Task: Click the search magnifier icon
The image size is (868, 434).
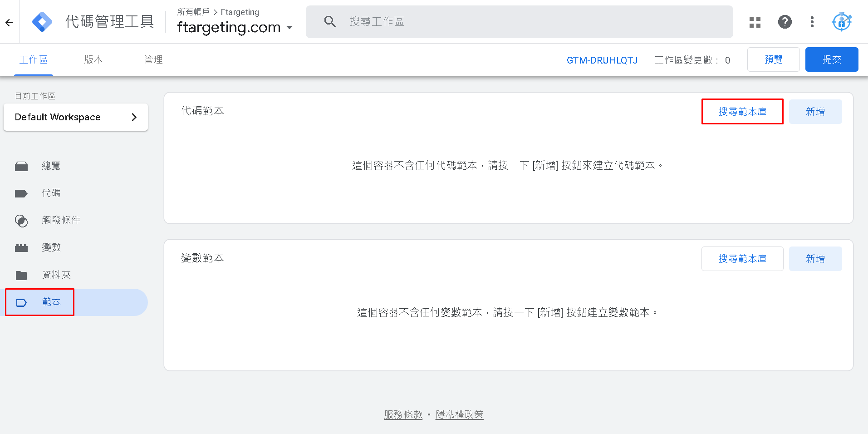Action: click(x=330, y=22)
